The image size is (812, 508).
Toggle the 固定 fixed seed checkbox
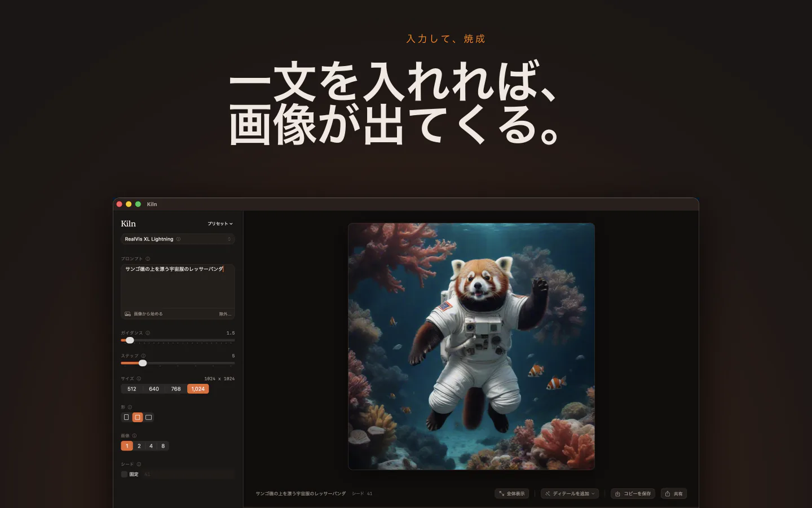pyautogui.click(x=124, y=474)
